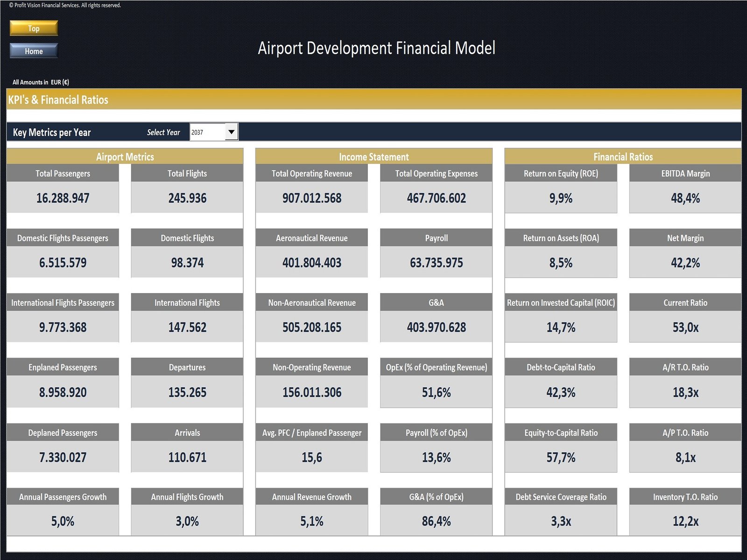The height and width of the screenshot is (560, 747).
Task: Click the Total Operating Revenue value
Action: pyautogui.click(x=311, y=198)
